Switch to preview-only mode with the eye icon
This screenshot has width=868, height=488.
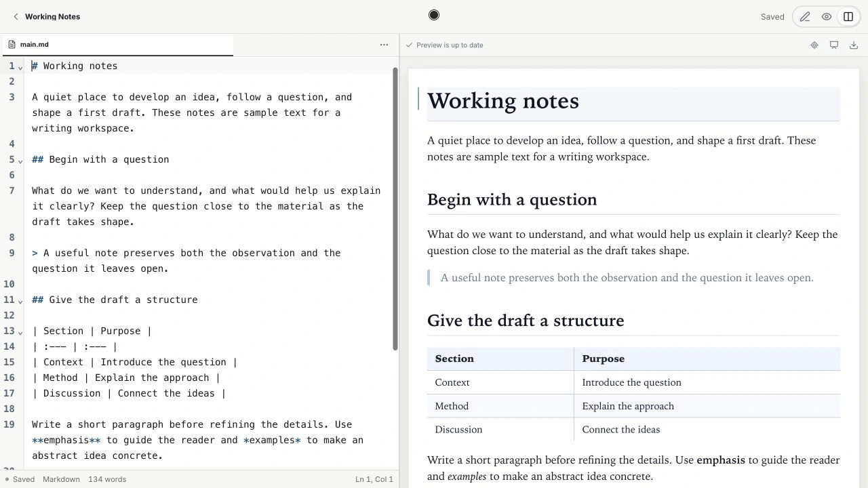pos(827,17)
